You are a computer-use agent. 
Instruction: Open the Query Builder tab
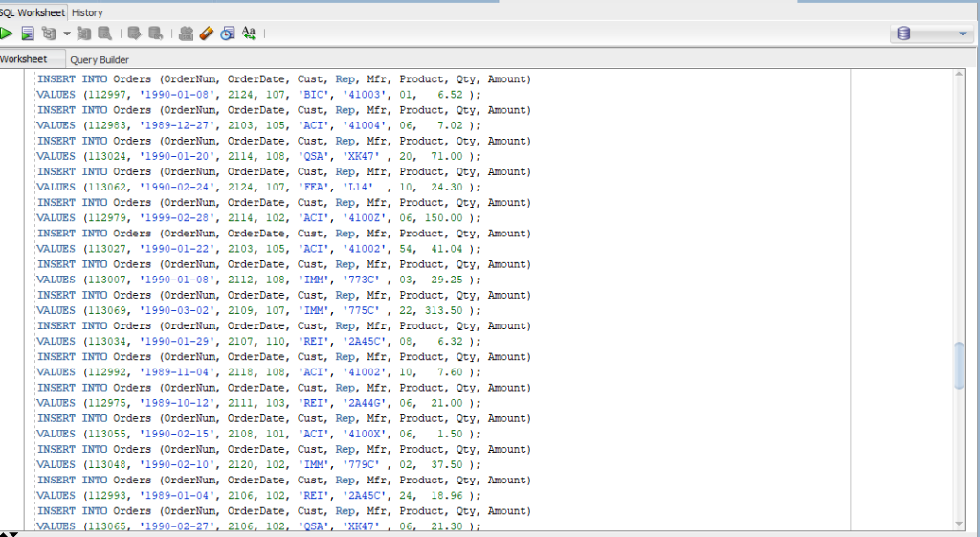pyautogui.click(x=100, y=60)
